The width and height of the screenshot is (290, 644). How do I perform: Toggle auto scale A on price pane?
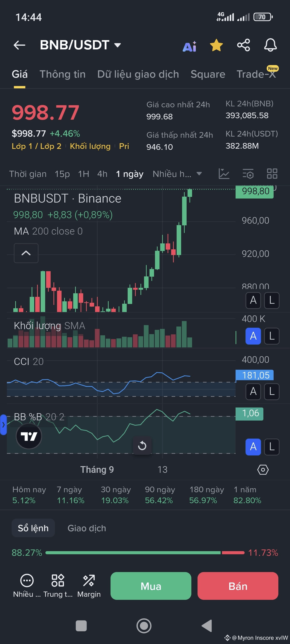[x=253, y=300]
